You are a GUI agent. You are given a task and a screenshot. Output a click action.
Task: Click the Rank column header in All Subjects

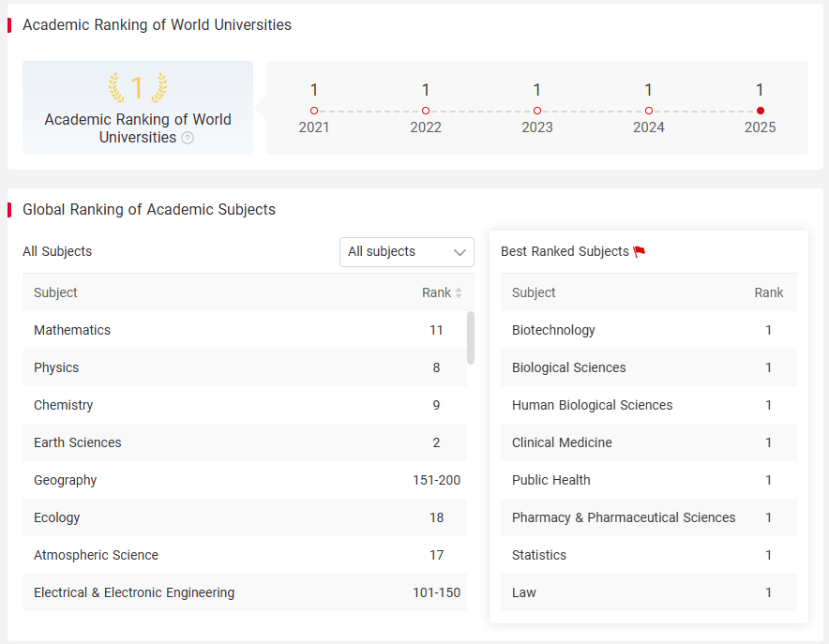click(436, 292)
